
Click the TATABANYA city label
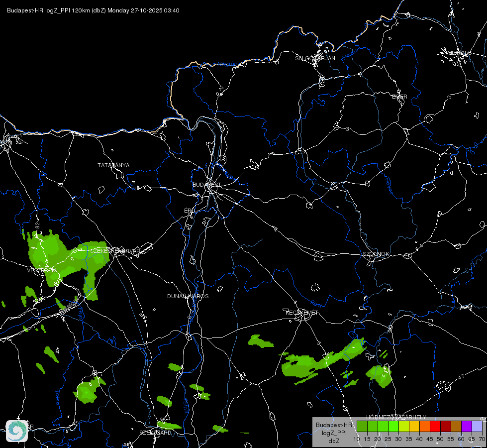(113, 165)
